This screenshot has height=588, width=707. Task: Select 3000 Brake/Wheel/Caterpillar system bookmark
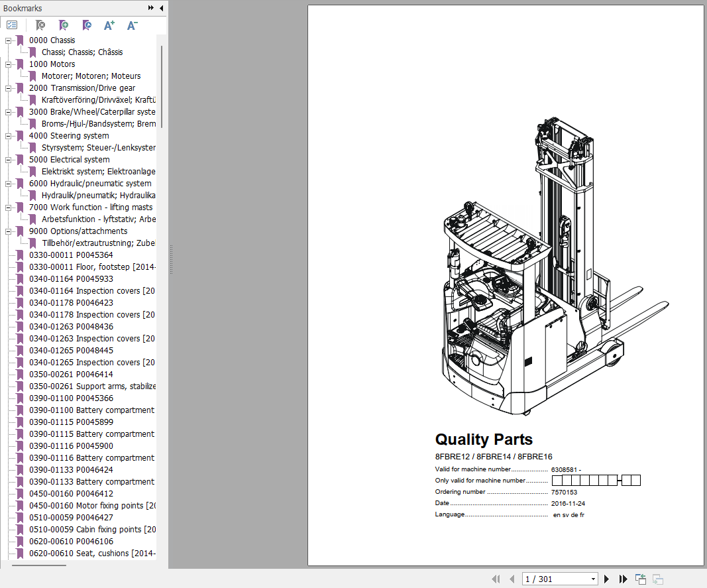92,111
